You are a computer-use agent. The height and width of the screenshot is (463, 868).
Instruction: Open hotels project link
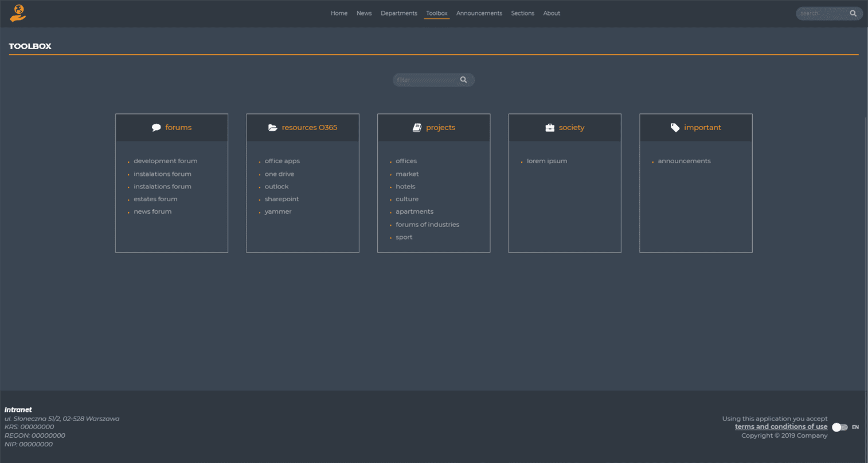tap(405, 186)
